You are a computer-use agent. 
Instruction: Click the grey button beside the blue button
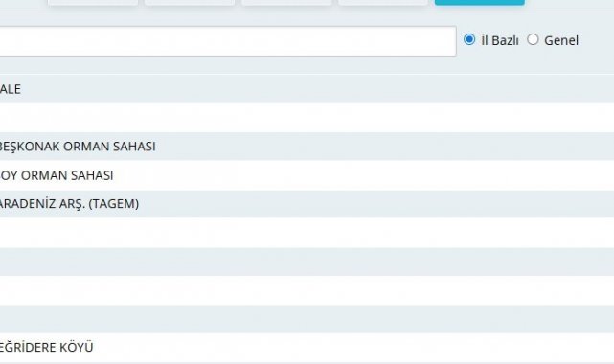click(383, 2)
